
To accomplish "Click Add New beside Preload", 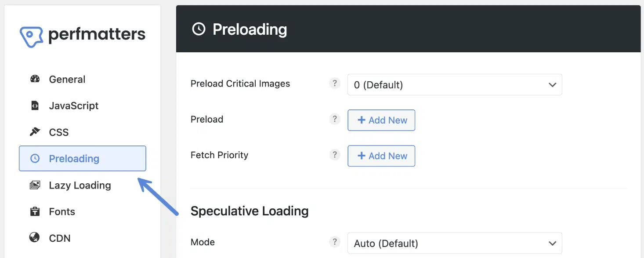I will click(x=381, y=120).
